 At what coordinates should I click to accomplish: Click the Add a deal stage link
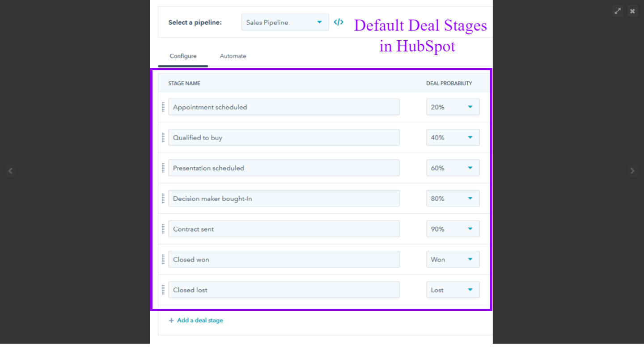click(200, 320)
